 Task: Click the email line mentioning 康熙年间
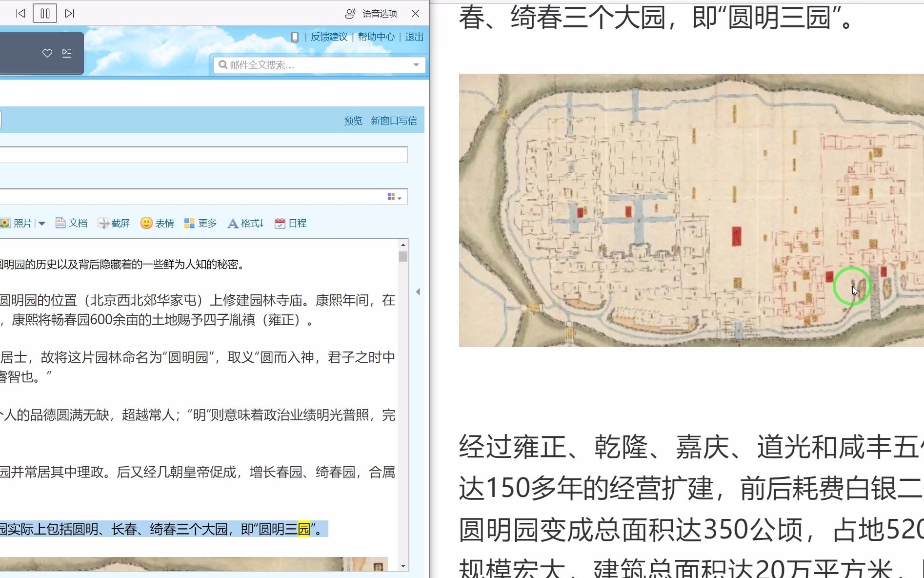click(198, 300)
